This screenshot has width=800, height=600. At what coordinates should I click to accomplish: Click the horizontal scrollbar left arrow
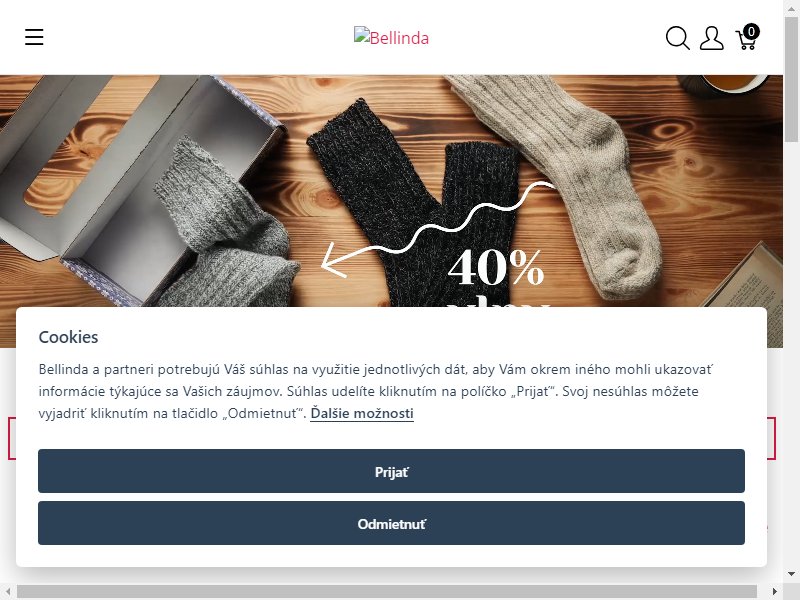(x=7, y=591)
